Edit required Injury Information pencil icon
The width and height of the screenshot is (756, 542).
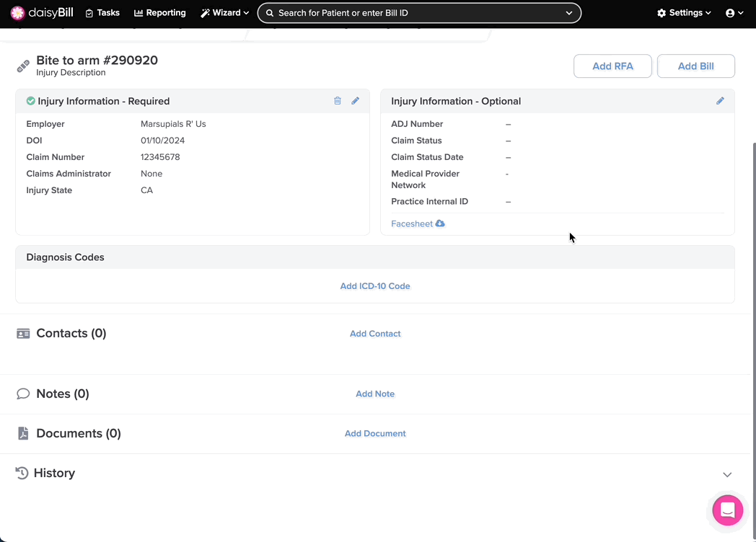(x=356, y=101)
